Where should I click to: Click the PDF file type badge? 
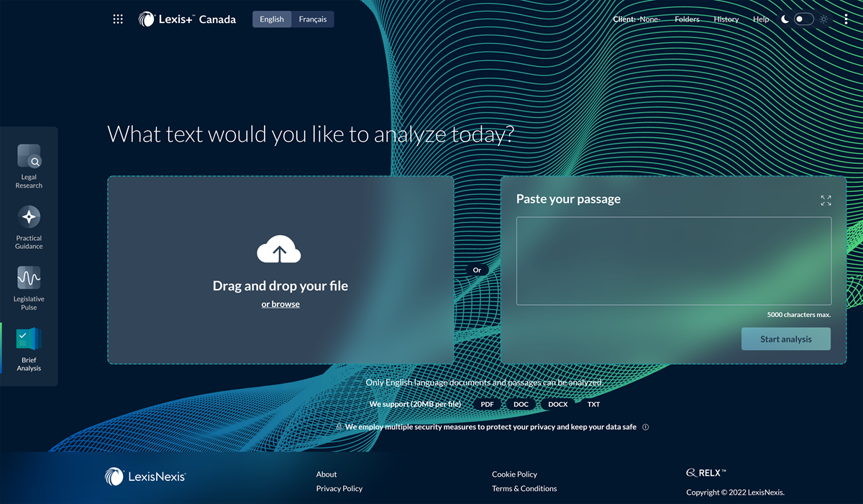(x=488, y=404)
